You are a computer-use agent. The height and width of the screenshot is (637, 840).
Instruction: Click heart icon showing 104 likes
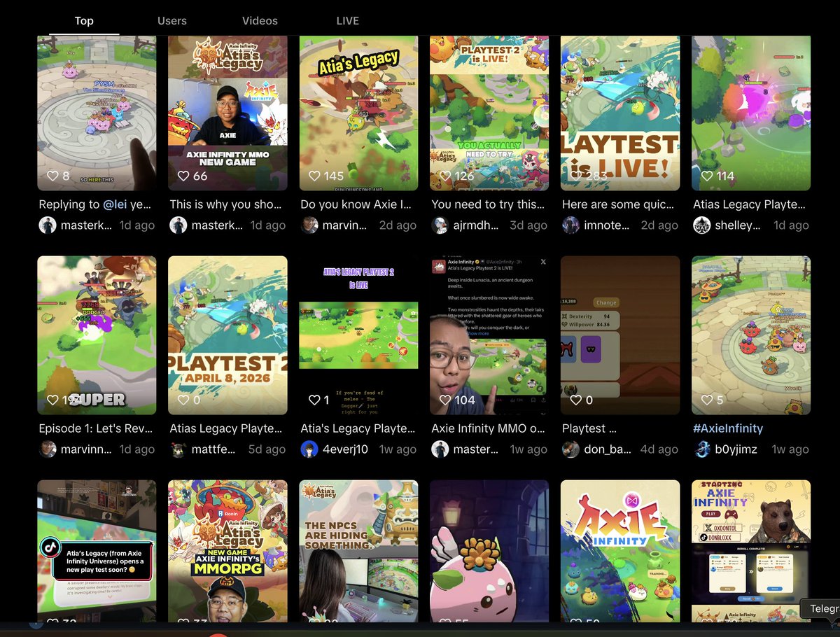click(445, 400)
